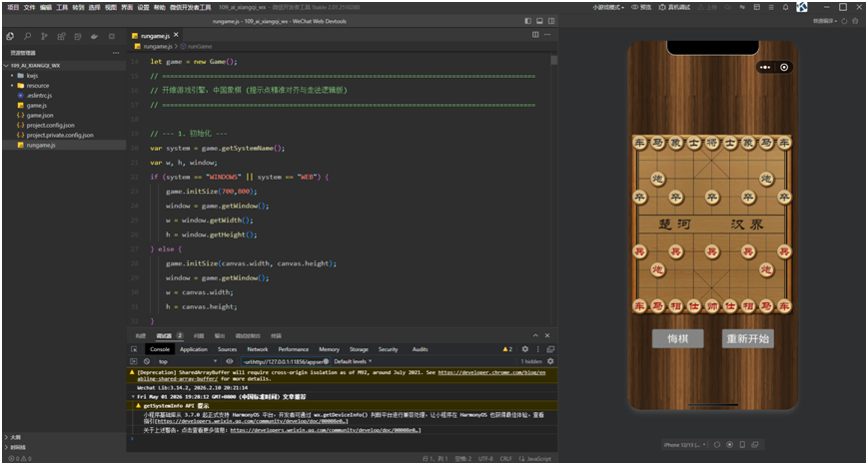Image resolution: width=868 pixels, height=465 pixels.
Task: Switch to the Network devtools tab
Action: tap(258, 349)
